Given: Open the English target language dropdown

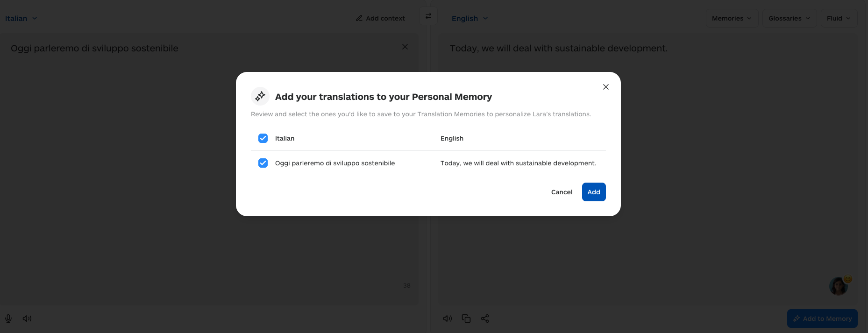Looking at the screenshot, I should point(470,18).
